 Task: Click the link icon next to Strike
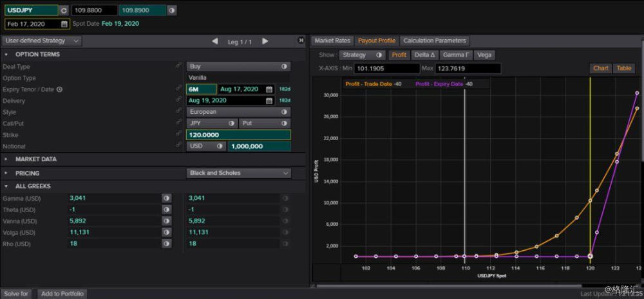point(178,133)
